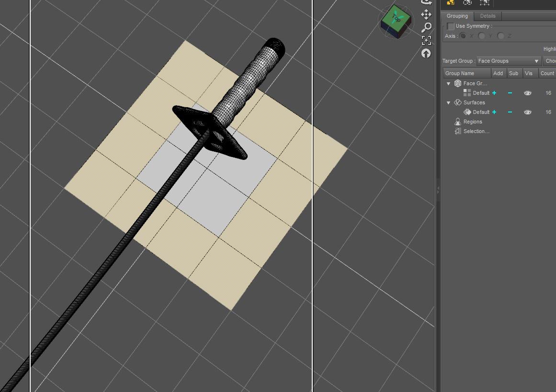The image size is (556, 392).
Task: Open the Target Group Face Groups dropdown
Action: 509,61
